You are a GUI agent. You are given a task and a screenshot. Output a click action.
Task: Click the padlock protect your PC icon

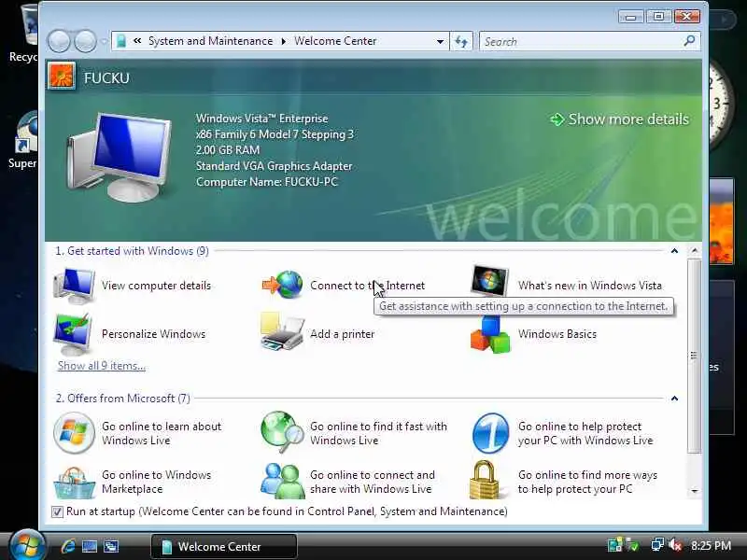coord(484,480)
